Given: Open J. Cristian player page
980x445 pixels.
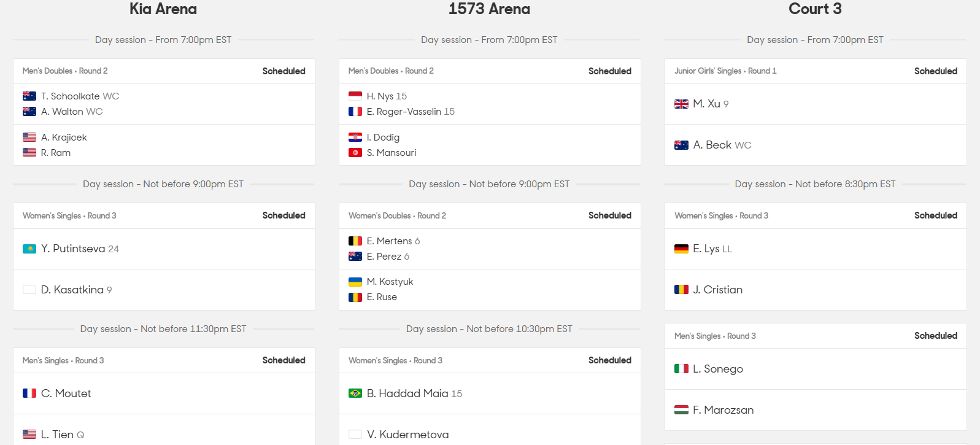Looking at the screenshot, I should coord(718,290).
